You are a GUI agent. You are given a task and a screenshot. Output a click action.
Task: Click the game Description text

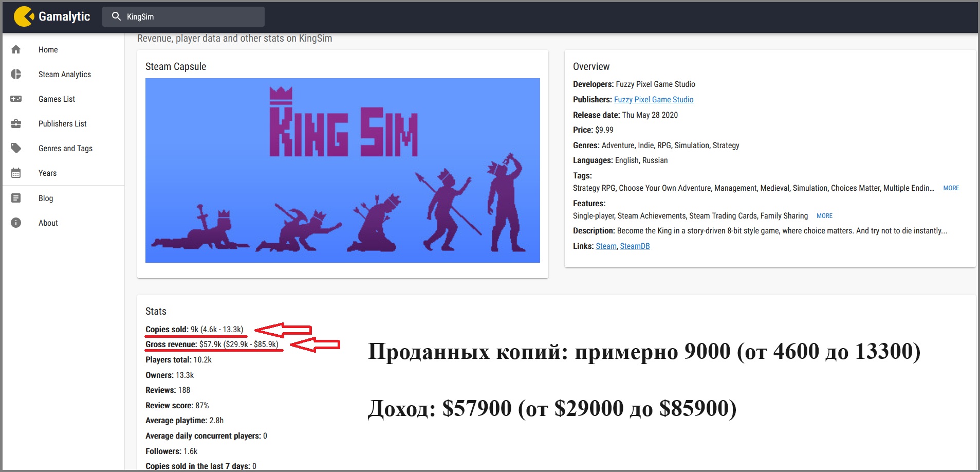(760, 230)
